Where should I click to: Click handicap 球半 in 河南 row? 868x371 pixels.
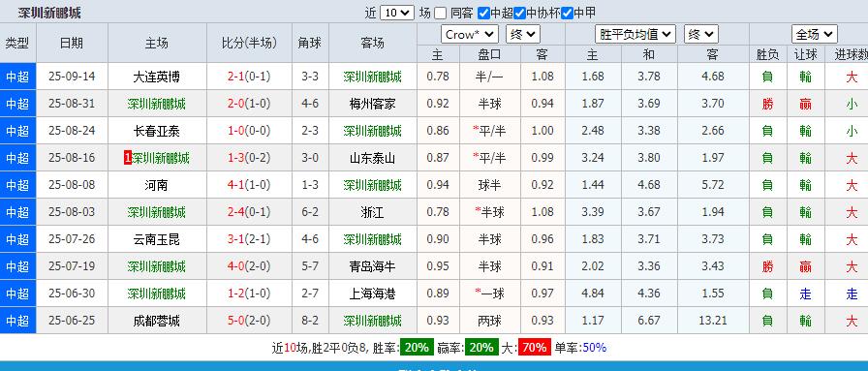(489, 185)
